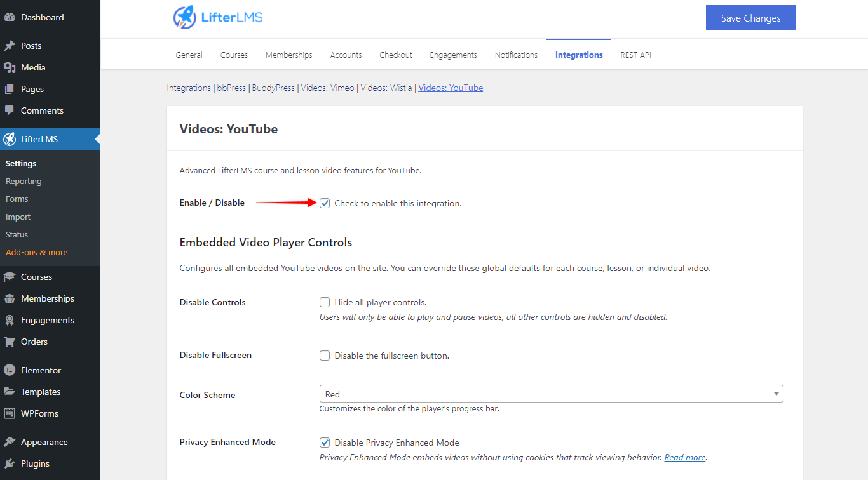Click the Memberships group icon
Screen dimensions: 868x480
10,298
